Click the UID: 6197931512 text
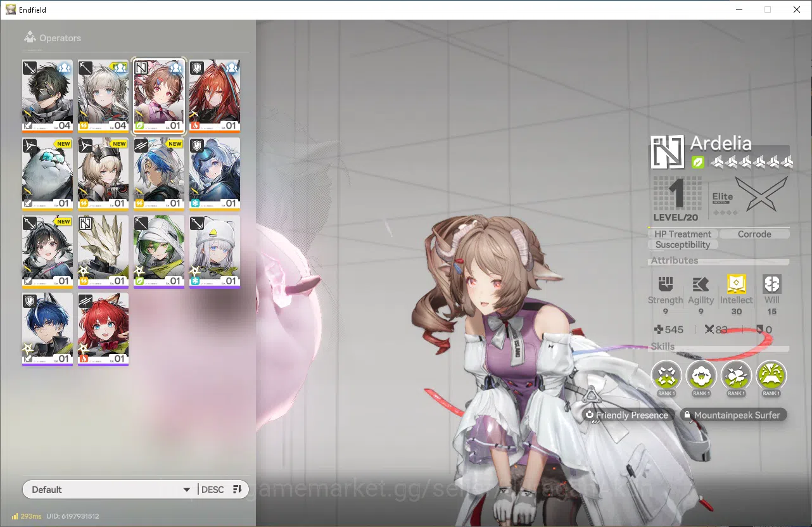 click(x=72, y=516)
